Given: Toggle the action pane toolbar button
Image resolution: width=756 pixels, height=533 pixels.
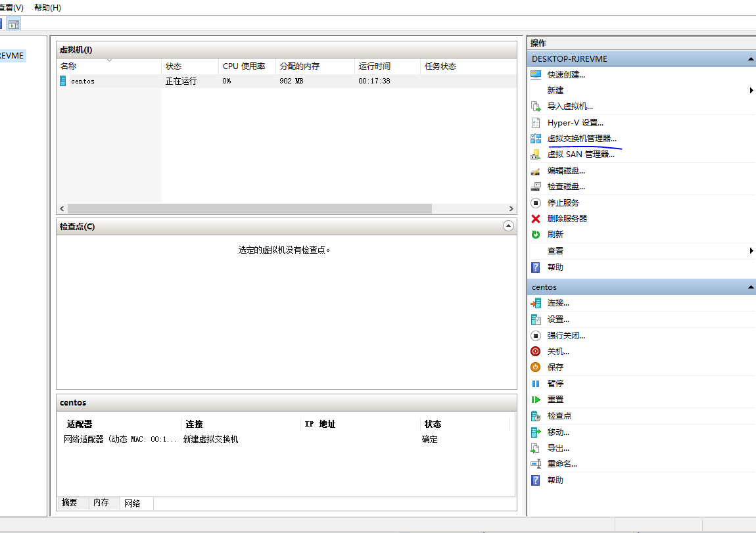Looking at the screenshot, I should coord(14,24).
